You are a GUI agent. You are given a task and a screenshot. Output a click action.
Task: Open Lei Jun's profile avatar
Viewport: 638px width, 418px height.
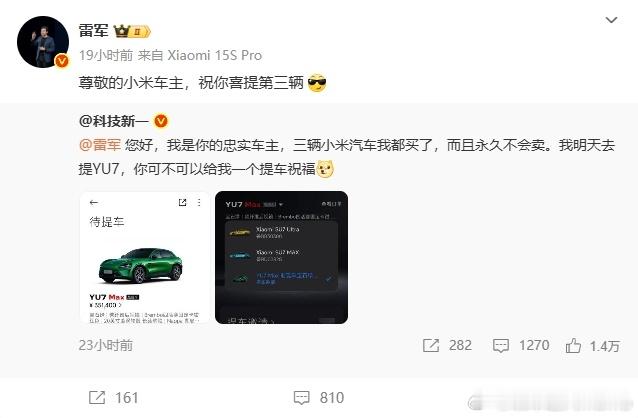(43, 42)
